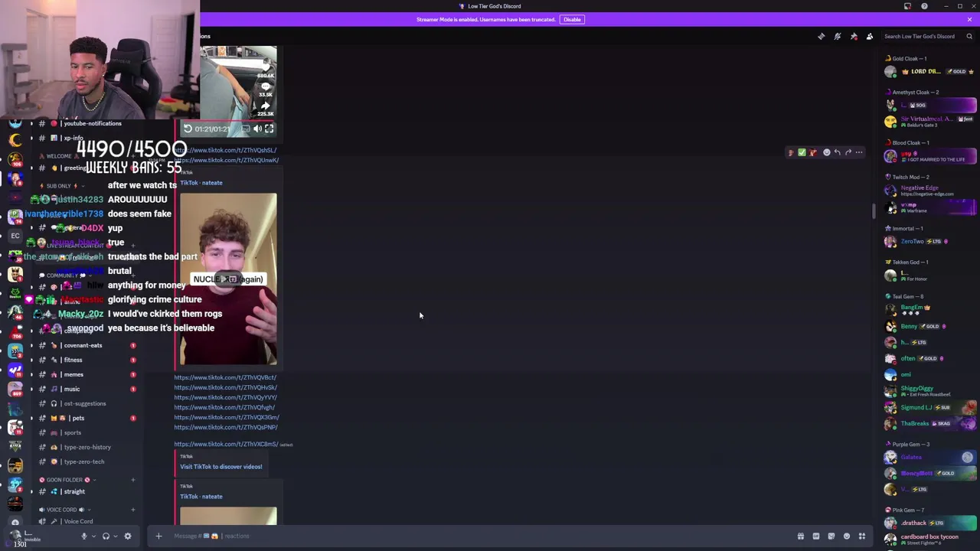980x551 pixels.
Task: Open notification settings bell icon
Action: [x=838, y=36]
